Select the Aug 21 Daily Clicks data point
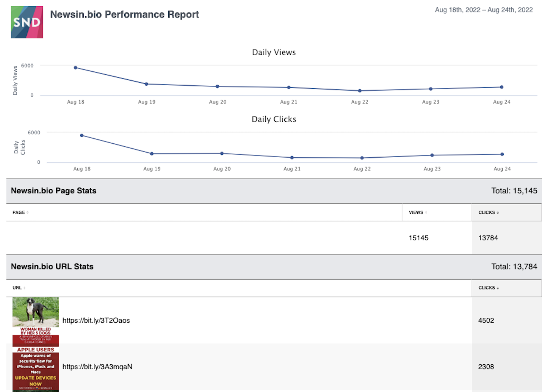Screen dimensions: 542x392 click(x=292, y=158)
